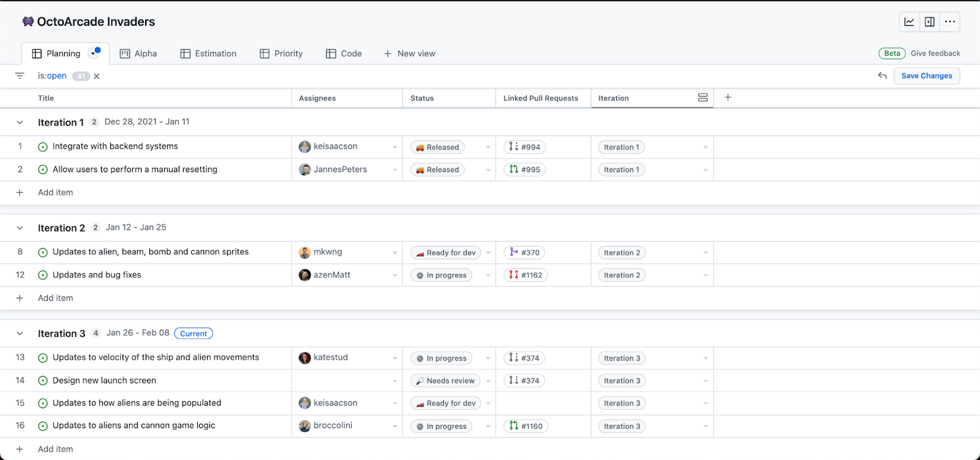Add a new column with plus icon
Screen dimensions: 980x460
point(728,97)
